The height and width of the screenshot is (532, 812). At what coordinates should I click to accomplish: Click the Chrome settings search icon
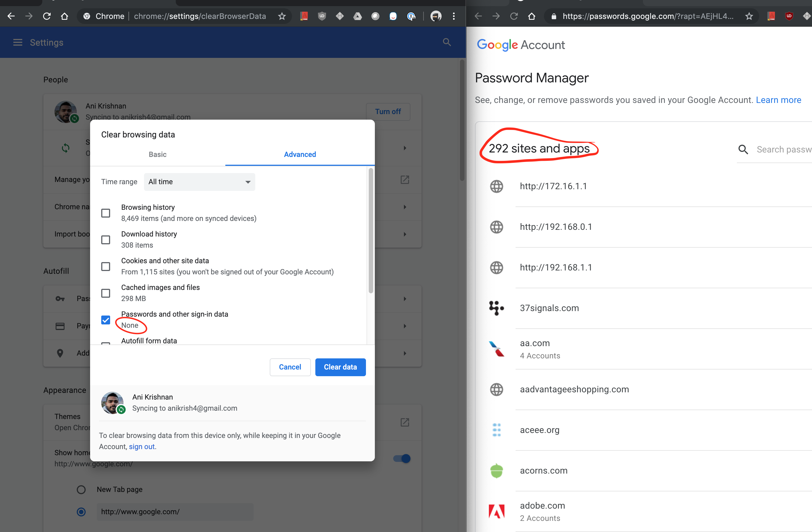point(447,42)
